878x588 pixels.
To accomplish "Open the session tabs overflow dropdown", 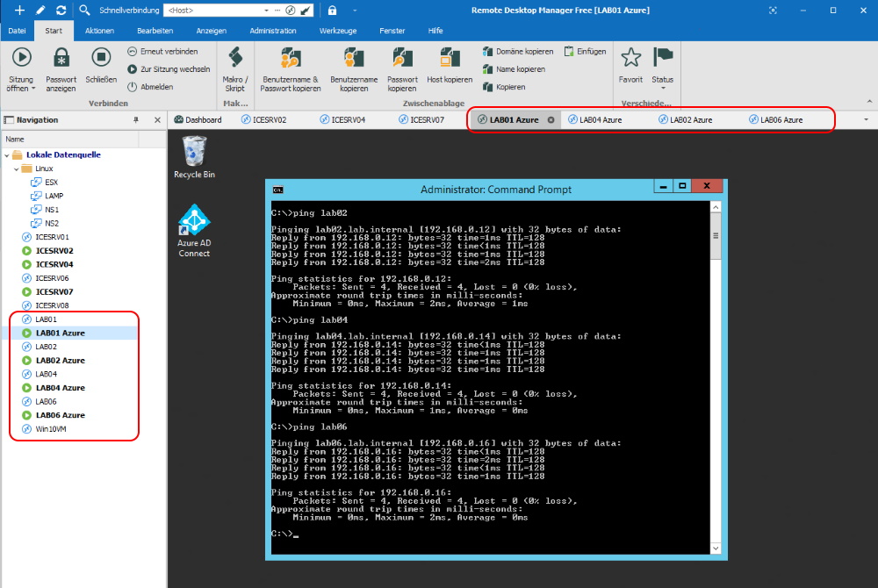I will tap(866, 119).
